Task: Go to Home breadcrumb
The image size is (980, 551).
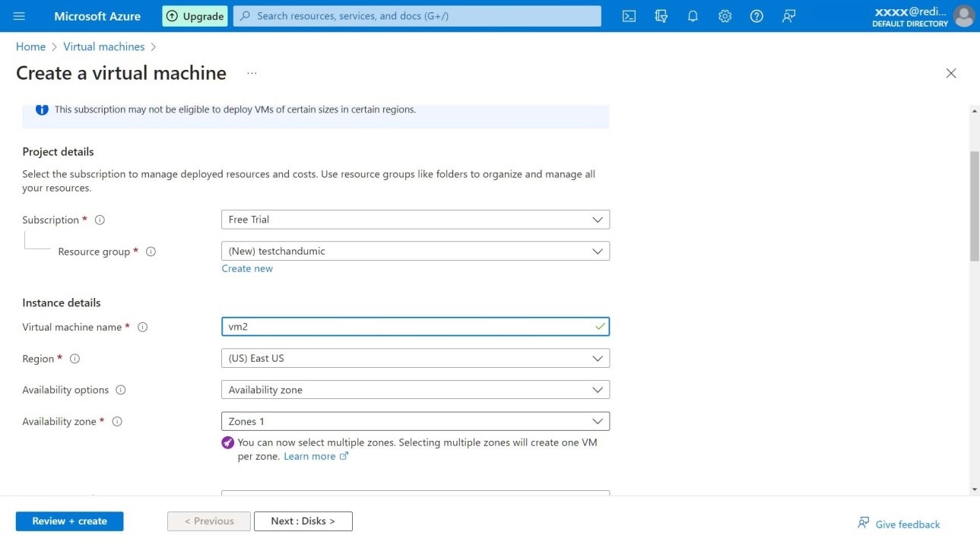Action: (30, 46)
